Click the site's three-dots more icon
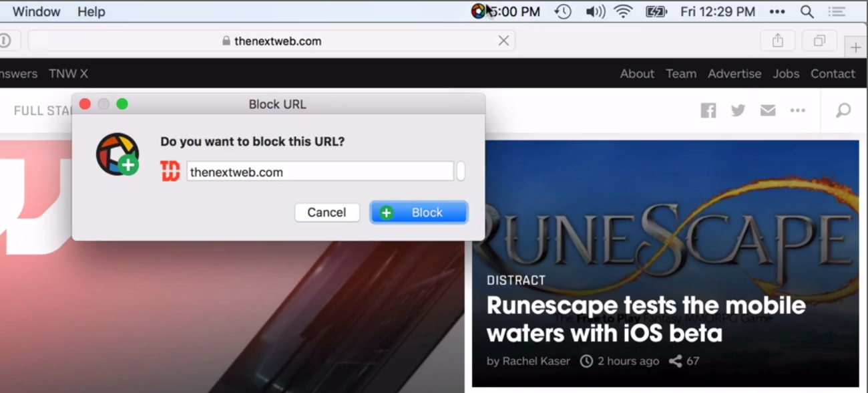The width and height of the screenshot is (868, 393). pyautogui.click(x=797, y=110)
